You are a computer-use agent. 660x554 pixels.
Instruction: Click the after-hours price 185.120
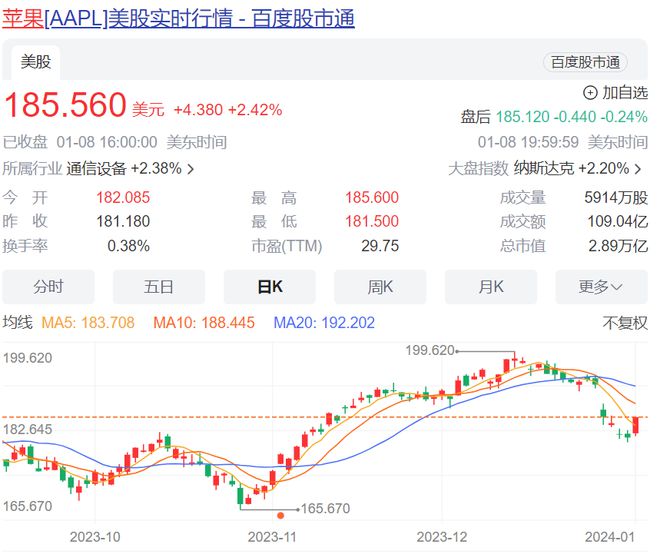tap(523, 117)
